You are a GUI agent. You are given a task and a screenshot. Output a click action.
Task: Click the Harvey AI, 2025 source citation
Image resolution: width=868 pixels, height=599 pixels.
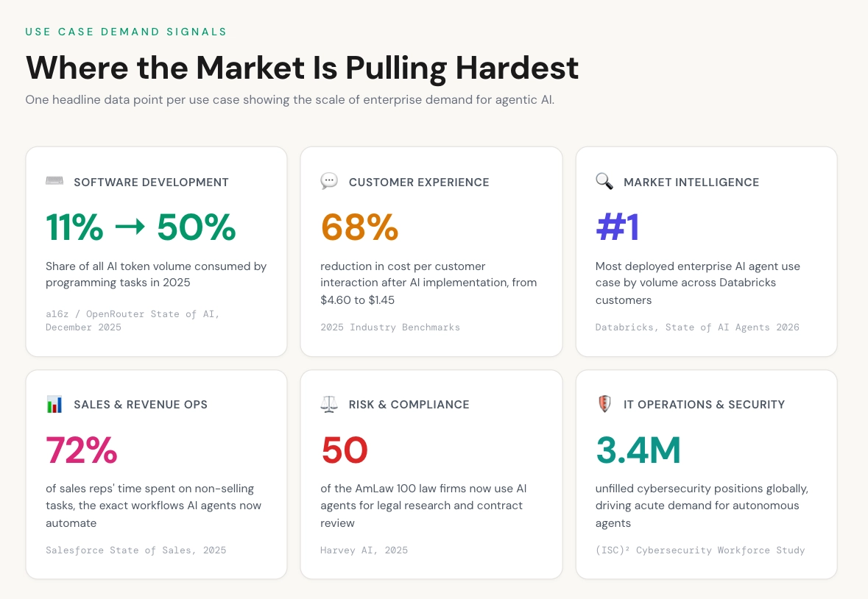click(364, 550)
